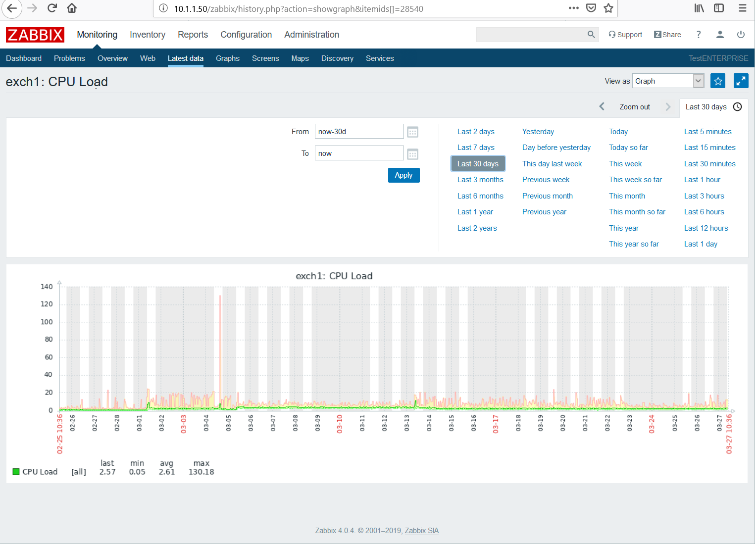Click the green CPU Load legend swatch
The width and height of the screenshot is (756, 545).
pyautogui.click(x=16, y=472)
